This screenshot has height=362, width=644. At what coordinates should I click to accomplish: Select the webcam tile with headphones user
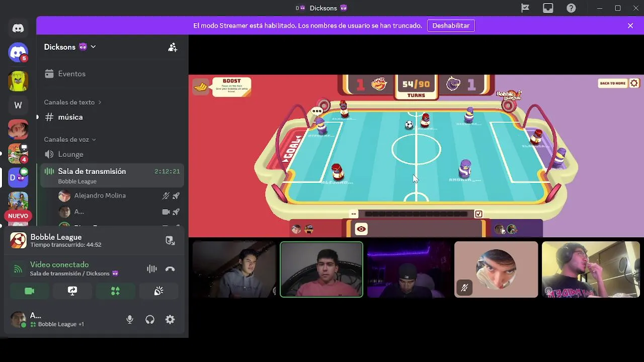tap(591, 269)
